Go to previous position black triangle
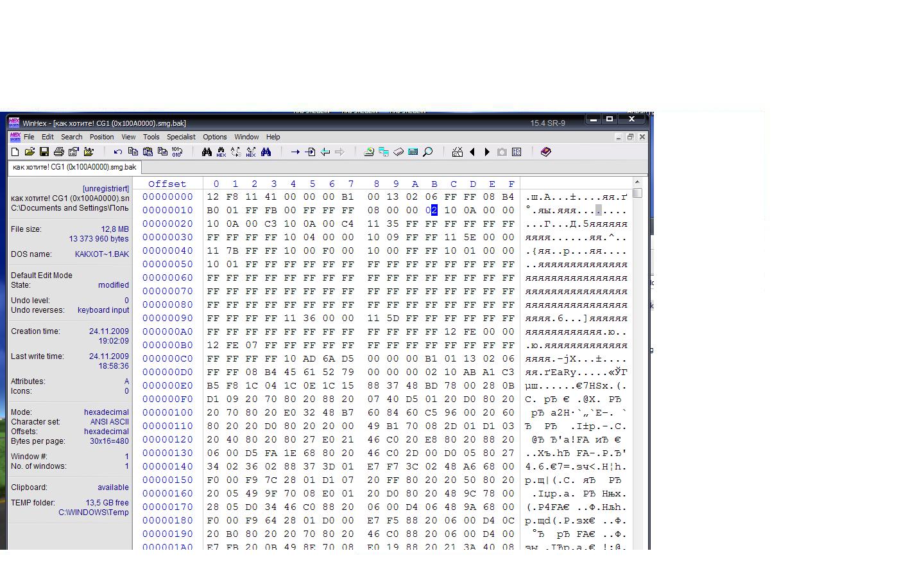Viewport: 924px width, 578px height. click(x=472, y=152)
